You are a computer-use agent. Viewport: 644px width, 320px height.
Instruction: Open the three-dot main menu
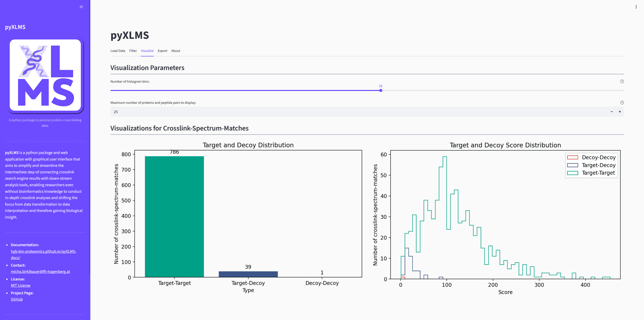pyautogui.click(x=636, y=7)
